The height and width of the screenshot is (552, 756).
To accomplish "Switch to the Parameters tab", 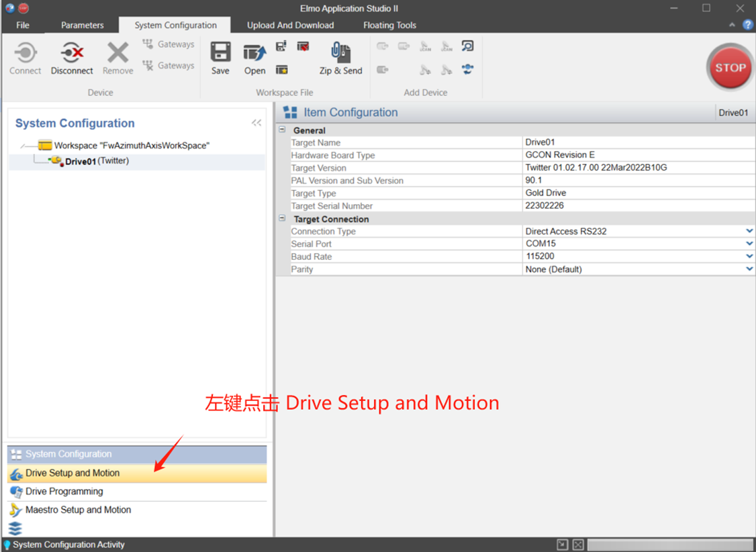I will tap(83, 25).
